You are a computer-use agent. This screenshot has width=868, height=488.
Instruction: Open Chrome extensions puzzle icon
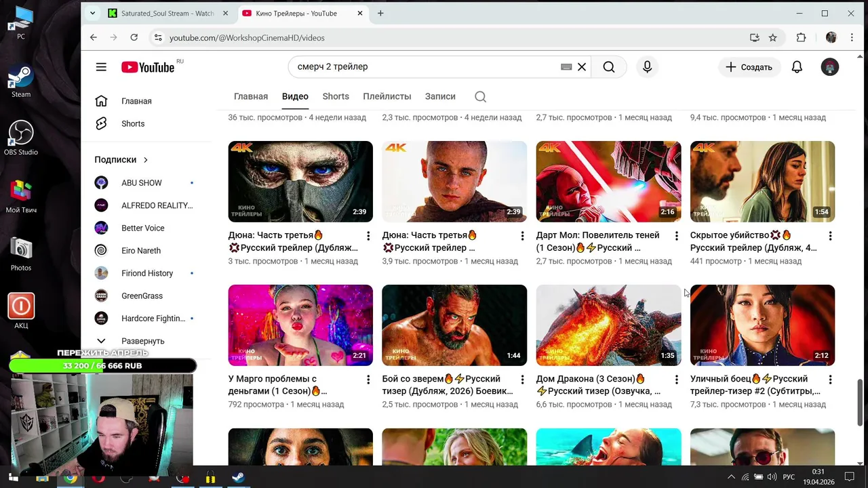pos(801,38)
